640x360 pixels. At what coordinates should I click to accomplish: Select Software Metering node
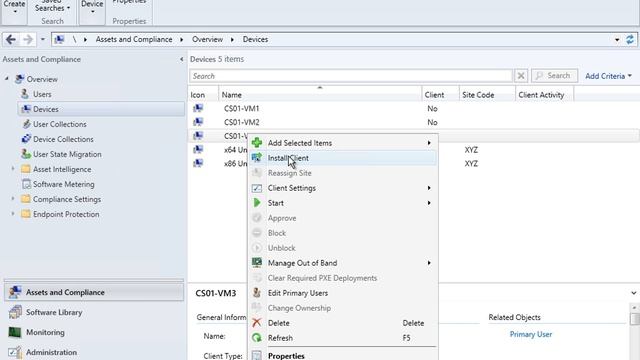(x=63, y=184)
